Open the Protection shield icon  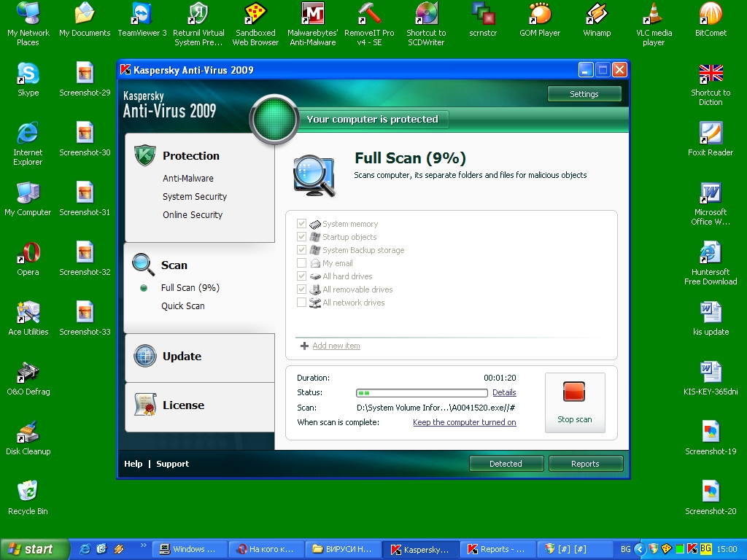(145, 155)
